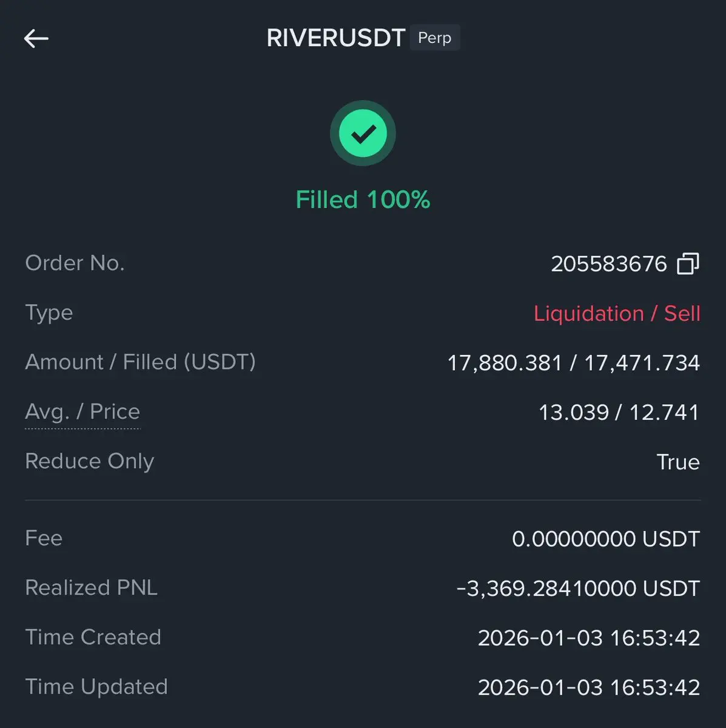Screen dimensions: 726x728
Task: Tap the Order No. label
Action: [x=75, y=263]
